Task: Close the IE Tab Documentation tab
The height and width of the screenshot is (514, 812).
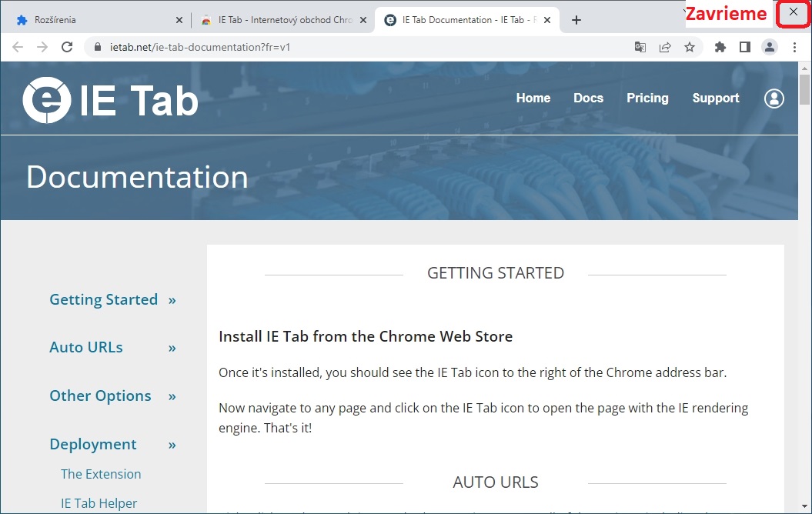Action: point(547,20)
